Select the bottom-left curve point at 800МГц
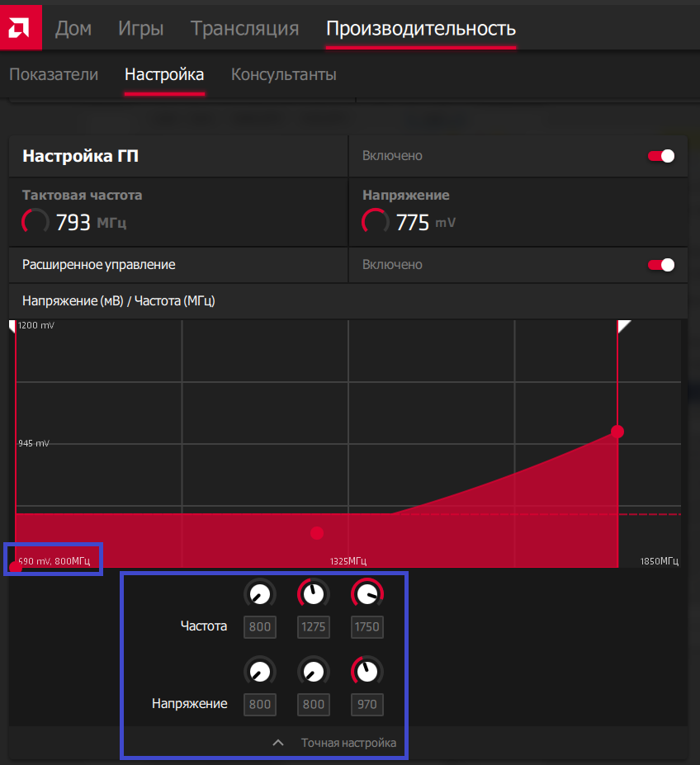Image resolution: width=700 pixels, height=765 pixels. point(15,567)
